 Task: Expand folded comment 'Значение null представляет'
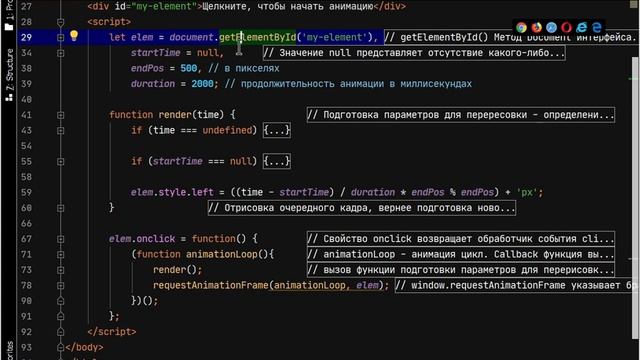tap(414, 53)
